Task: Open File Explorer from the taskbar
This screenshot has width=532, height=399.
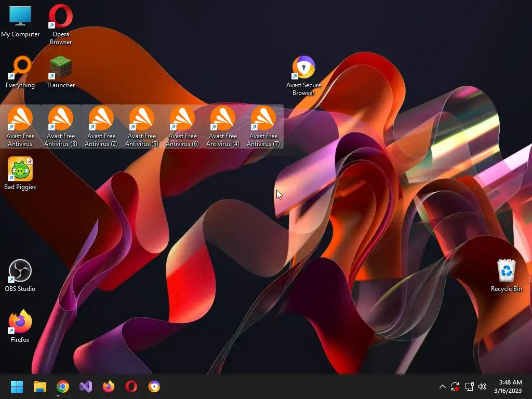Action: click(39, 387)
